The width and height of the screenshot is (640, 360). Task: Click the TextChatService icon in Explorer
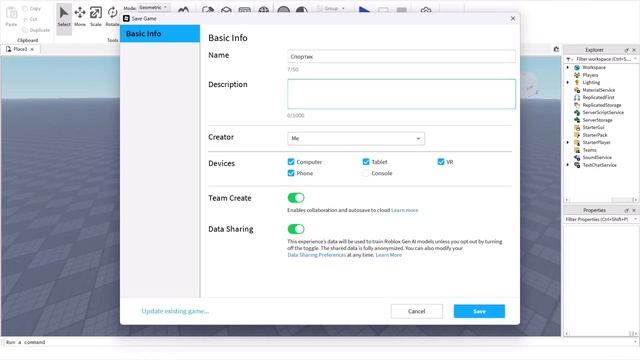point(577,165)
